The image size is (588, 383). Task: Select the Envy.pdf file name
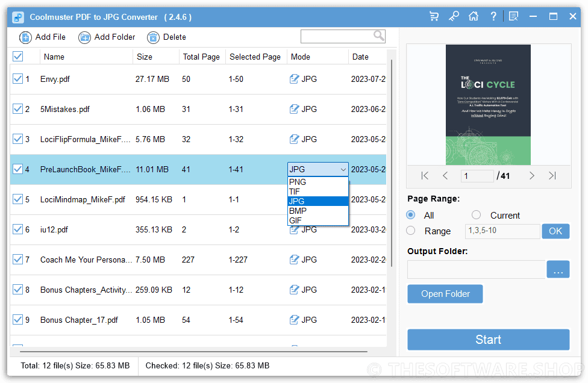point(55,79)
